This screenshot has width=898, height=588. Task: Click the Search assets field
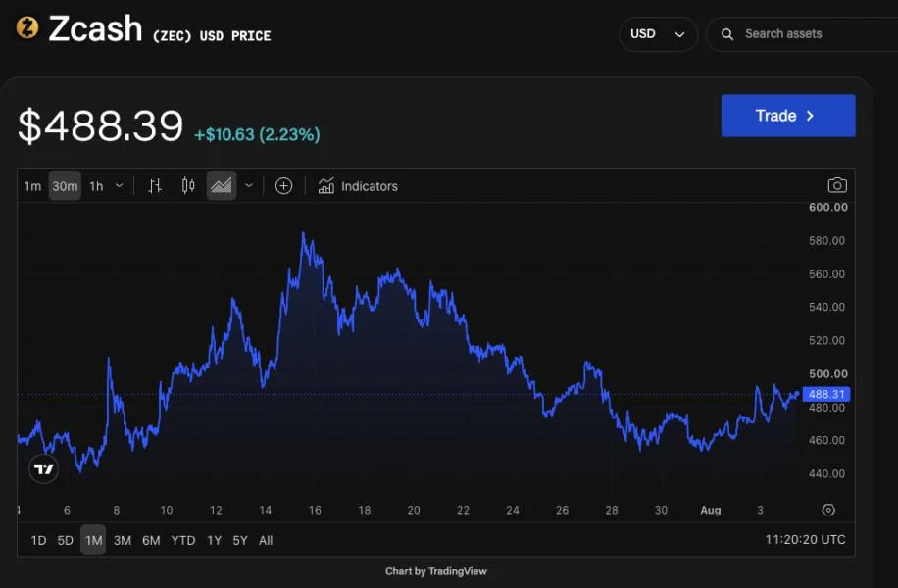click(802, 34)
